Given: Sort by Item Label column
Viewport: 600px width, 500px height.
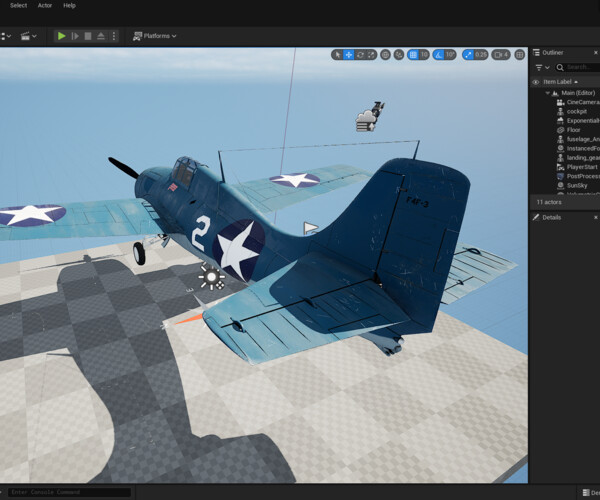Looking at the screenshot, I should pyautogui.click(x=561, y=82).
